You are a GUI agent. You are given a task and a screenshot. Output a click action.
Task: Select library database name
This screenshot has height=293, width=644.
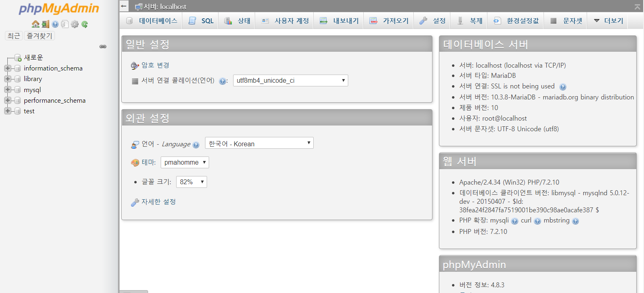click(x=33, y=79)
